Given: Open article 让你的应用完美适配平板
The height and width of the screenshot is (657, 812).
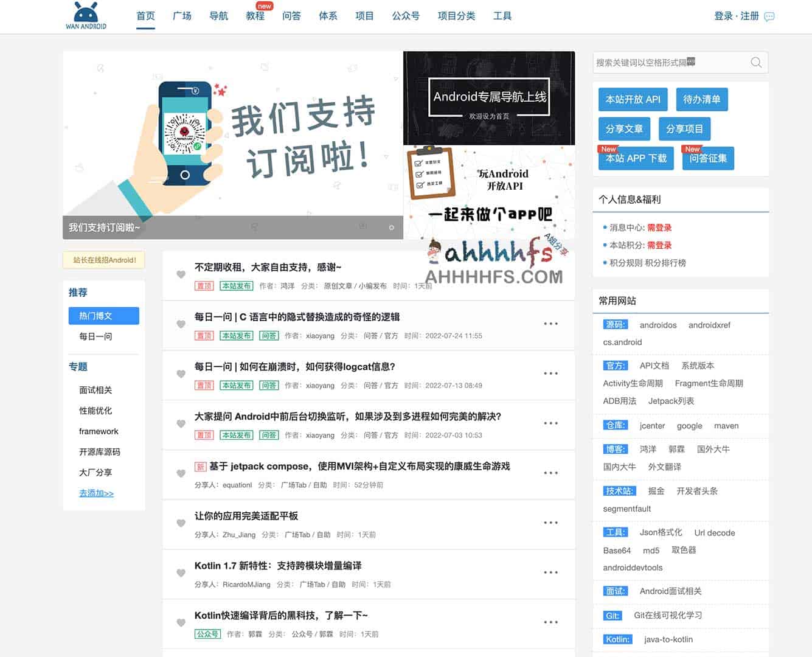Looking at the screenshot, I should pos(246,516).
